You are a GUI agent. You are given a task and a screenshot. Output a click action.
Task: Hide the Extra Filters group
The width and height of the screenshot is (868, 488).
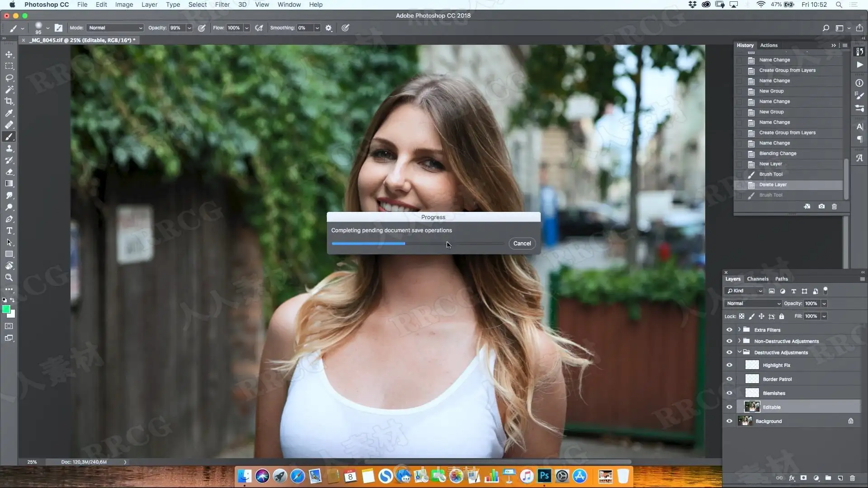coord(729,330)
